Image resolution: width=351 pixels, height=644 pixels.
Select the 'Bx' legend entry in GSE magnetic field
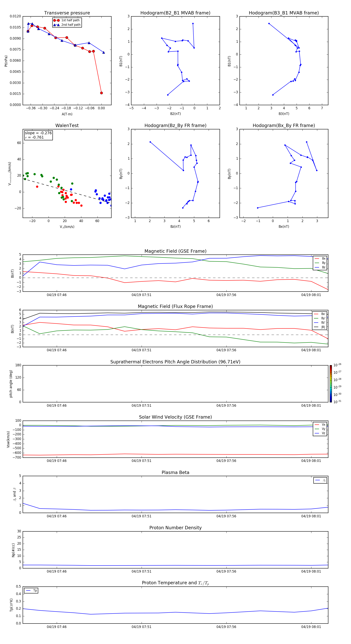(320, 259)
